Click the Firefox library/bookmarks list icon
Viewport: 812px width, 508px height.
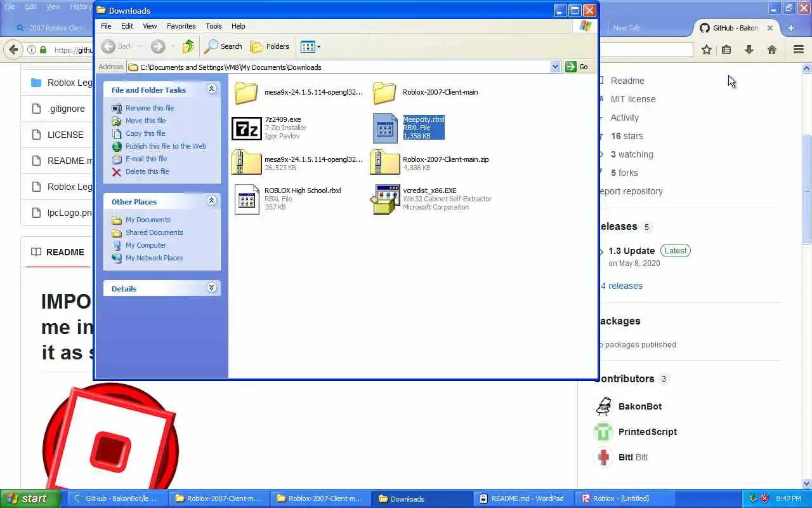(x=726, y=50)
